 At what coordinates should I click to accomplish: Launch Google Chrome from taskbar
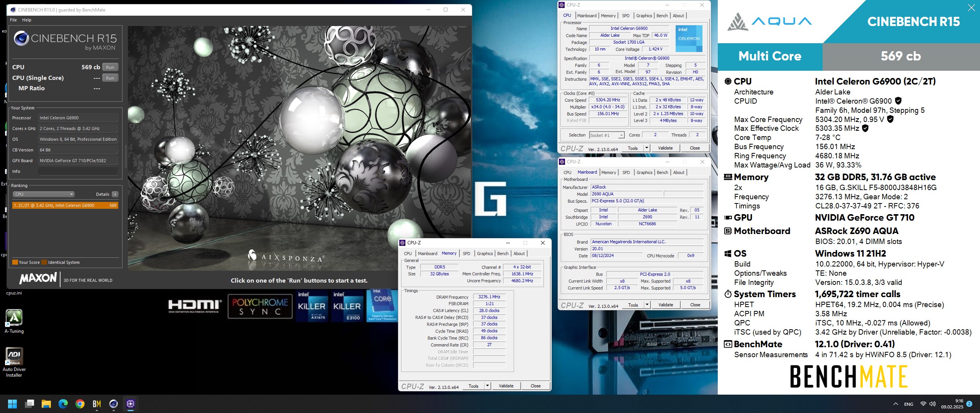tap(80, 404)
